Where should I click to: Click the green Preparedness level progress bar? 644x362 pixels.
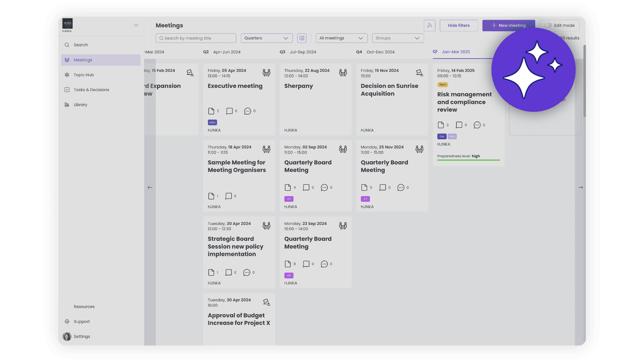(x=468, y=160)
